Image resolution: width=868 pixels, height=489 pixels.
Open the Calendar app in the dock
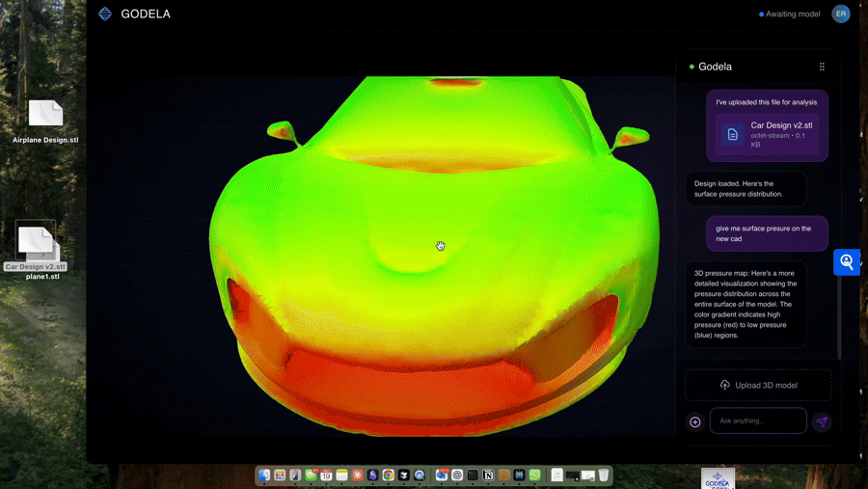[x=326, y=475]
